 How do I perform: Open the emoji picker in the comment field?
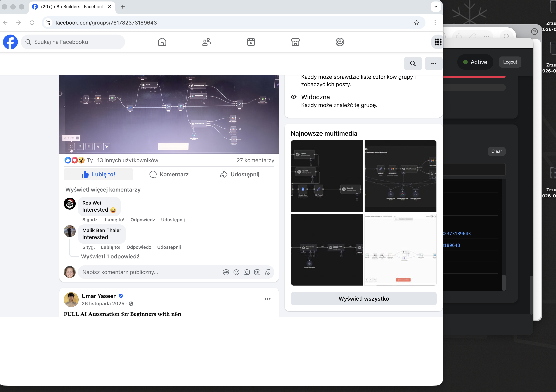pyautogui.click(x=236, y=272)
